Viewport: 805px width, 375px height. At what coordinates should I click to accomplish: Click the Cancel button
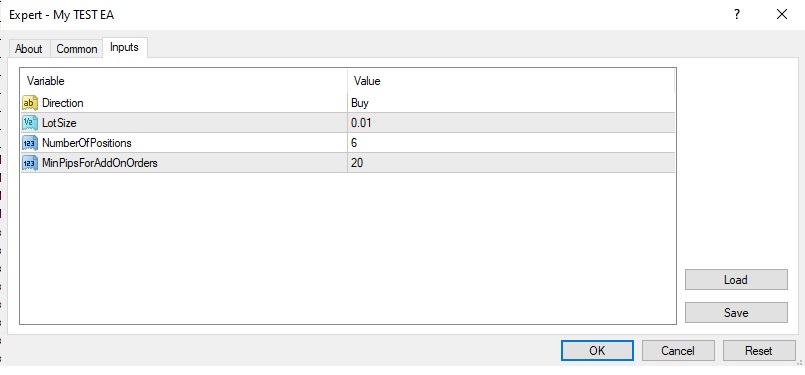678,351
